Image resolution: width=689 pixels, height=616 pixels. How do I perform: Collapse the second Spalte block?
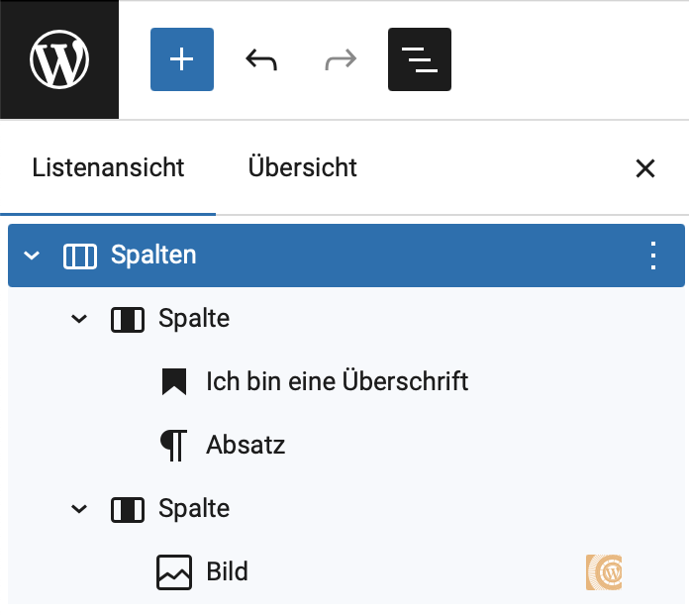coord(79,509)
